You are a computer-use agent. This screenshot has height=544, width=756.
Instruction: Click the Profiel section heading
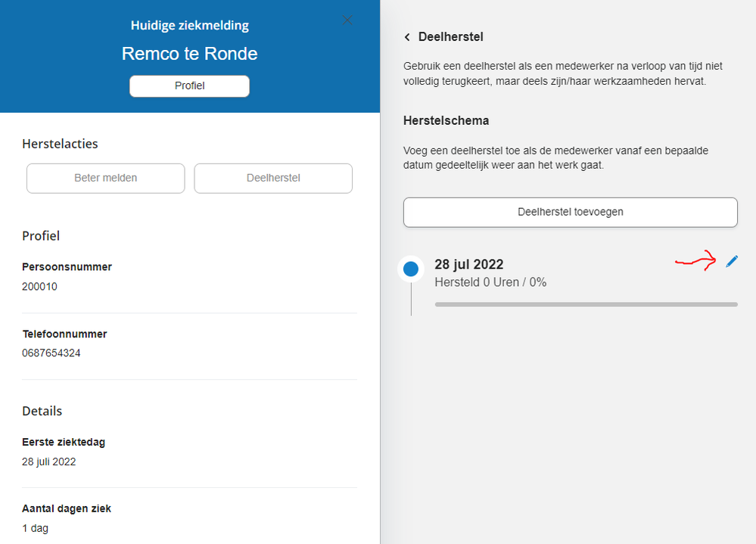[41, 235]
